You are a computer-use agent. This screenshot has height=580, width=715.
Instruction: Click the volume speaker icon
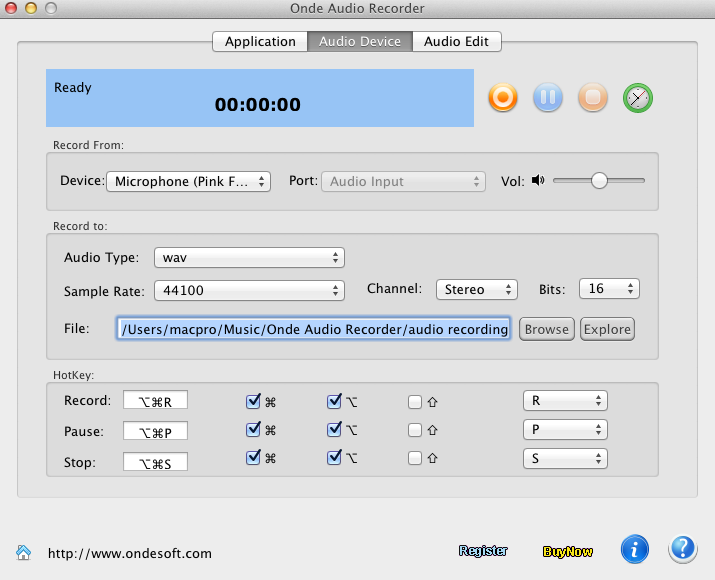point(538,181)
